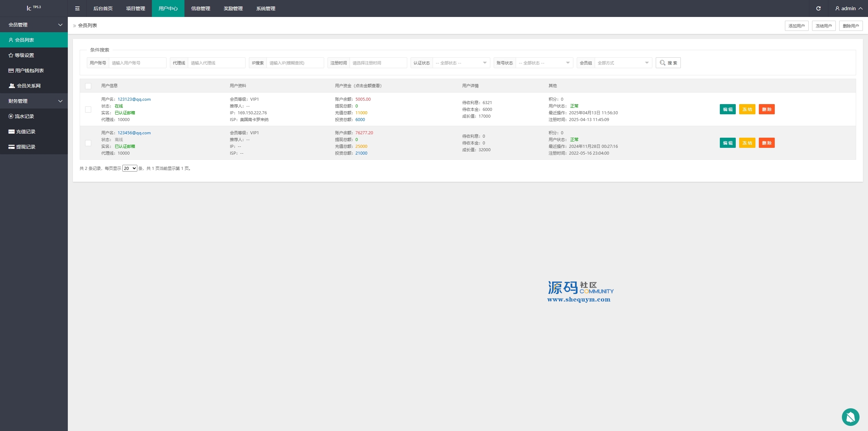
Task: Open 会员关系网 with the people icon
Action: (28, 86)
